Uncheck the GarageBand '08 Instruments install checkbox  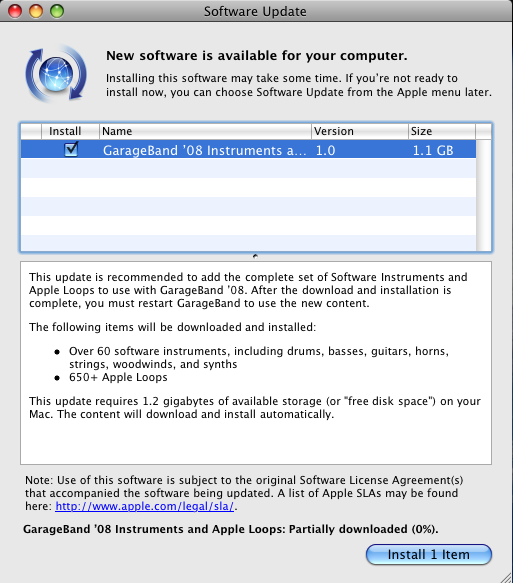point(71,149)
